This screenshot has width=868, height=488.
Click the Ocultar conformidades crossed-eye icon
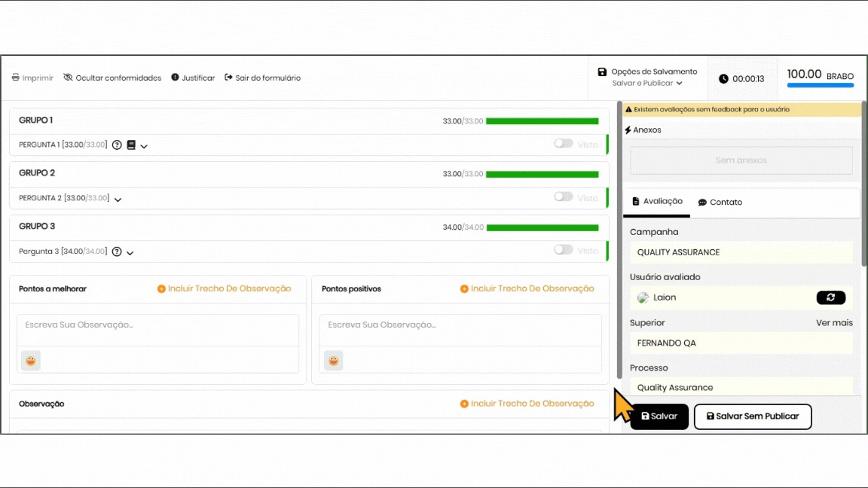68,78
